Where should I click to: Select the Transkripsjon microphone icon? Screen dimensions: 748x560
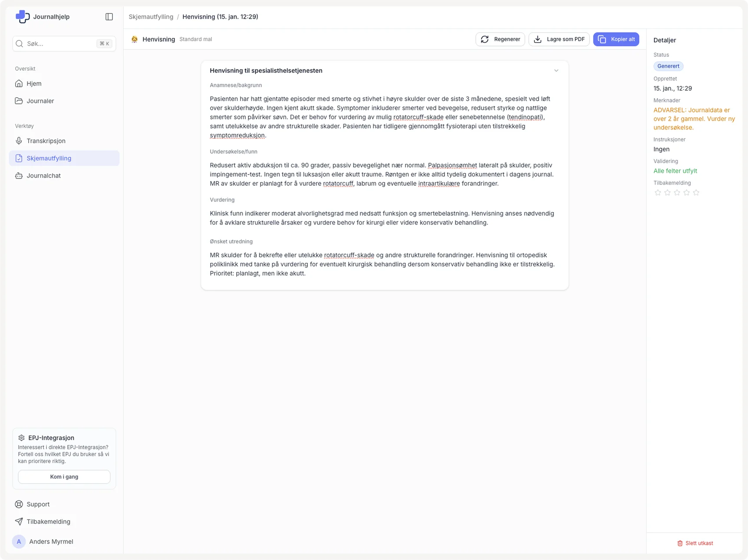point(19,141)
